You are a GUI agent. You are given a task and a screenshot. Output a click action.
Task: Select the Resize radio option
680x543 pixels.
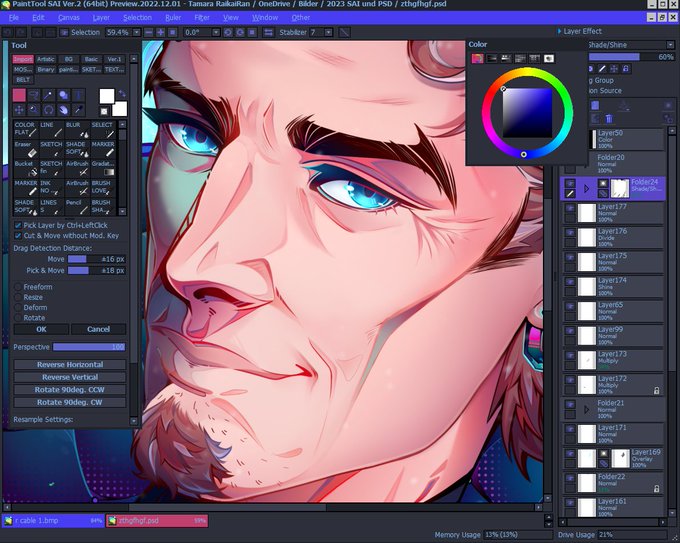(x=18, y=297)
